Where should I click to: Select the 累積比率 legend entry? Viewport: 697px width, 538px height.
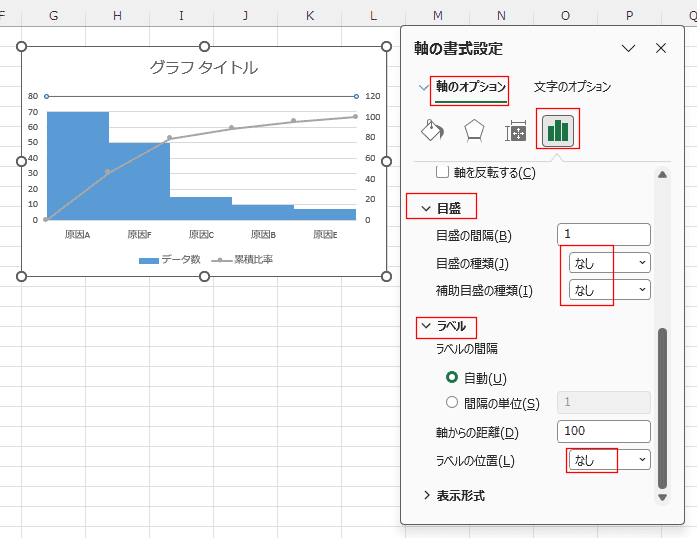coord(242,260)
